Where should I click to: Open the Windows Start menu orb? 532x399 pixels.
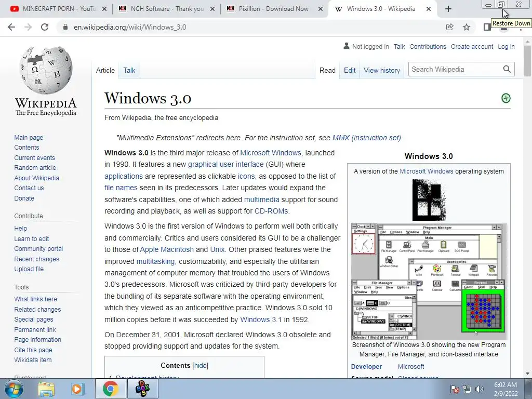14,389
